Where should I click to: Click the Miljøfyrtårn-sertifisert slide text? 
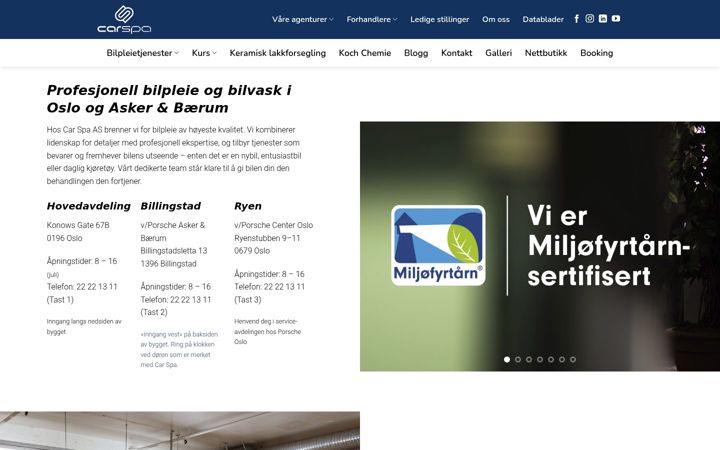[608, 245]
